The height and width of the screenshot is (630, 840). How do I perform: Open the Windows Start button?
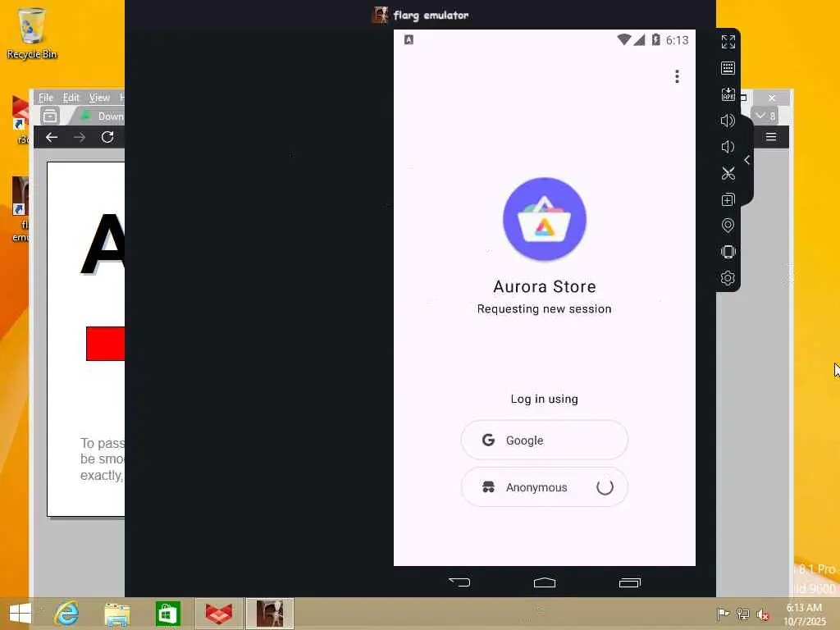(20, 614)
